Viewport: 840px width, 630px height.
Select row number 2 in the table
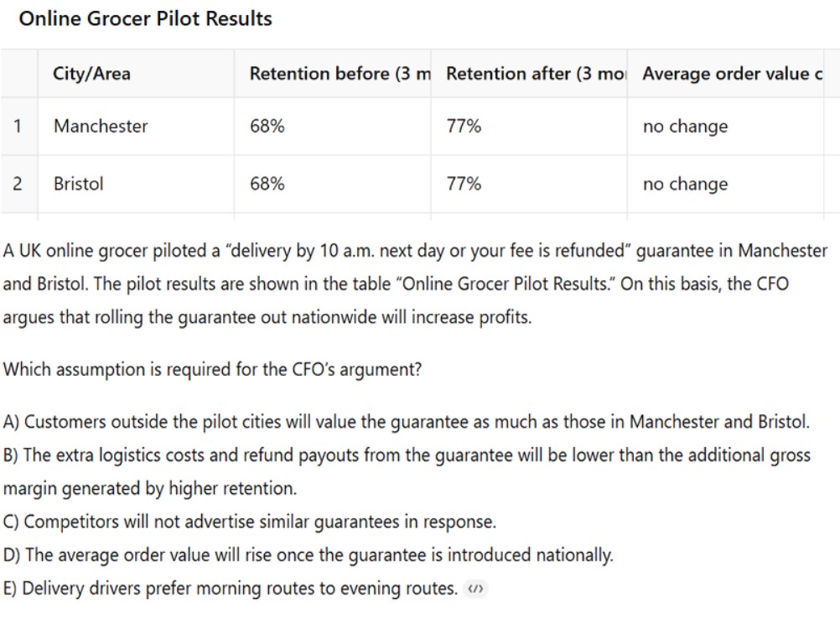18,185
